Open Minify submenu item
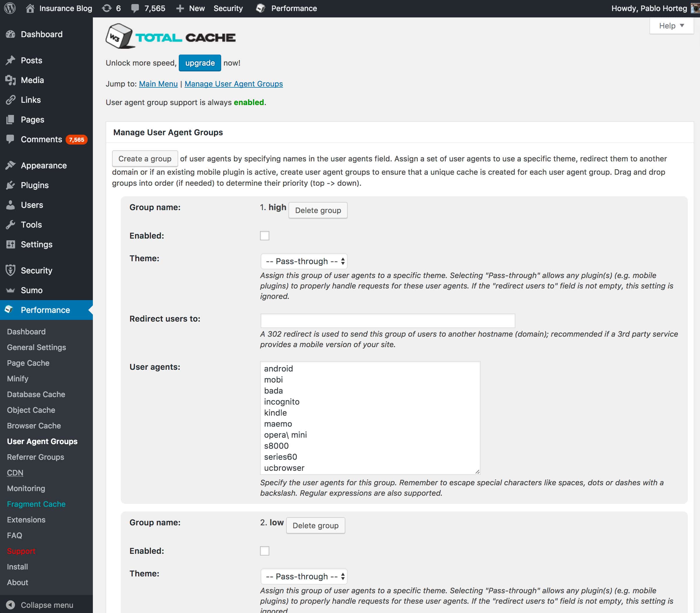Image resolution: width=700 pixels, height=613 pixels. pos(17,379)
